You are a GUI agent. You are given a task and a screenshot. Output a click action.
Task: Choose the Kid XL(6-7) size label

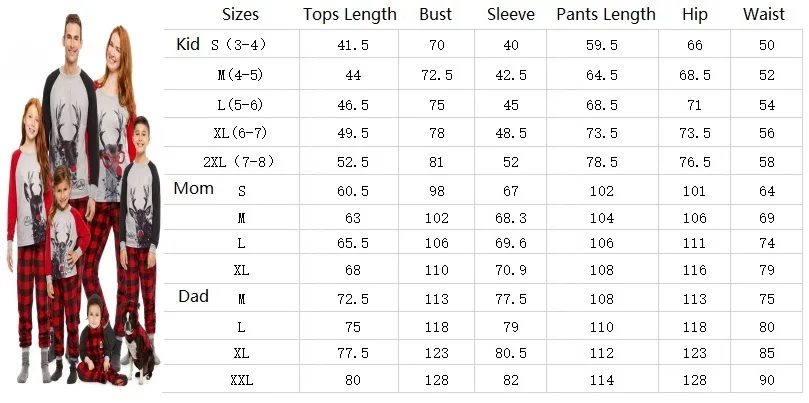click(x=240, y=133)
